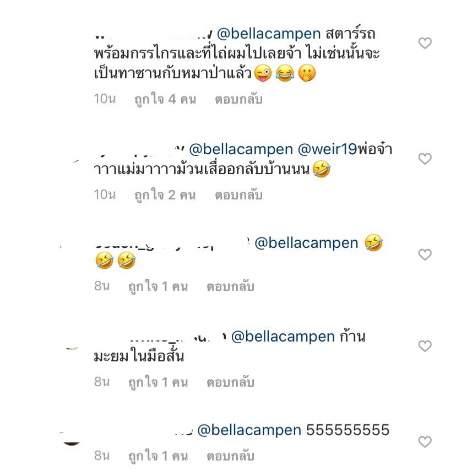Tap ตอบกลับ under the 555555555 comment

tap(230, 456)
